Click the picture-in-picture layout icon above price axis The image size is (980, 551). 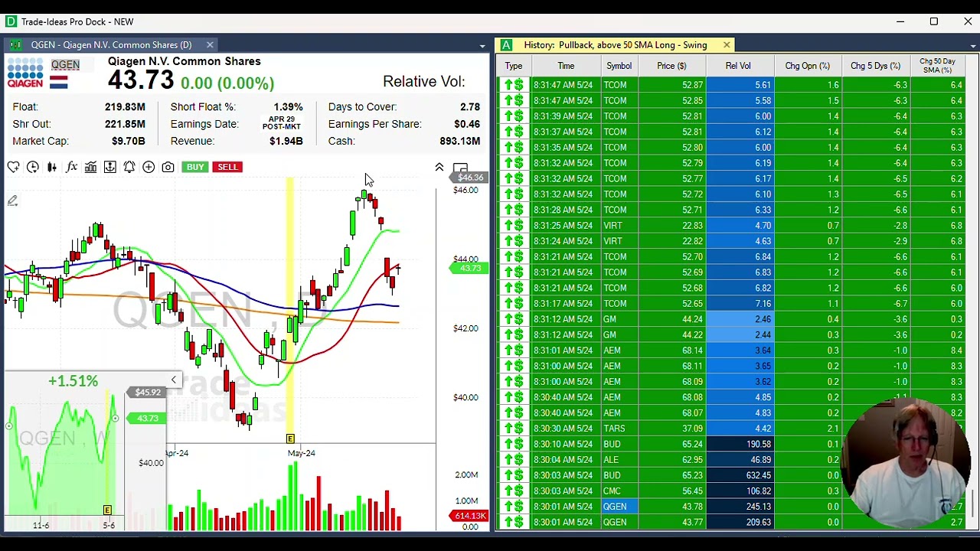pyautogui.click(x=460, y=168)
